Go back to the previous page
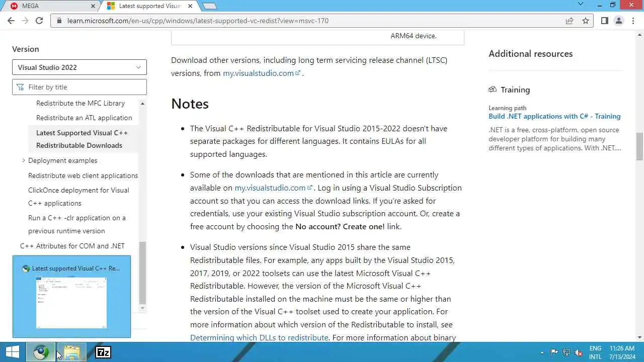The width and height of the screenshot is (644, 362). pos(11,21)
